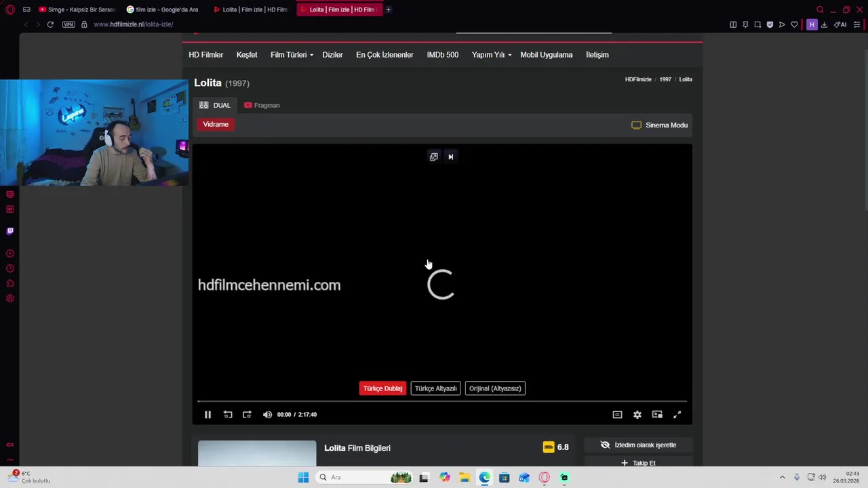868x488 pixels.
Task: Click the rewind skip-back icon in player
Action: pyautogui.click(x=228, y=415)
